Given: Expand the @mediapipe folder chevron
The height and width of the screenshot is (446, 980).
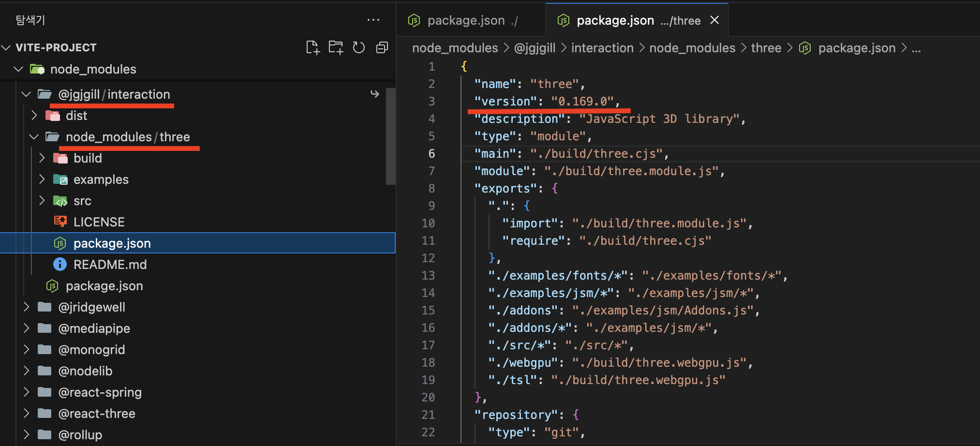Looking at the screenshot, I should 26,328.
